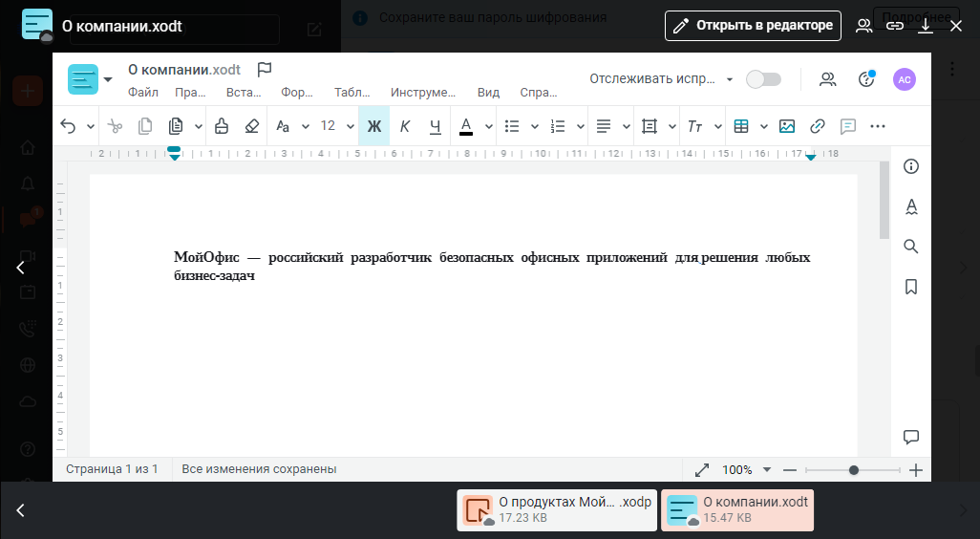The width and height of the screenshot is (980, 539).
Task: Expand the table dropdown arrow
Action: [x=764, y=126]
